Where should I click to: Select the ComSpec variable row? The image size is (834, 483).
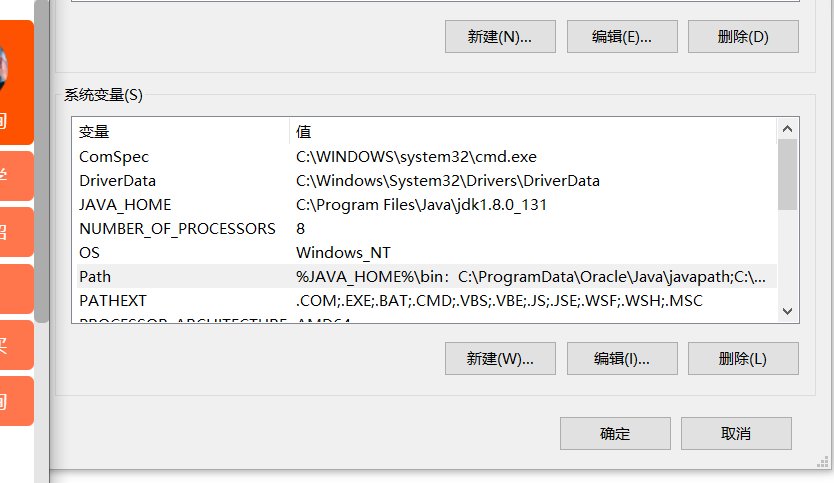click(427, 157)
